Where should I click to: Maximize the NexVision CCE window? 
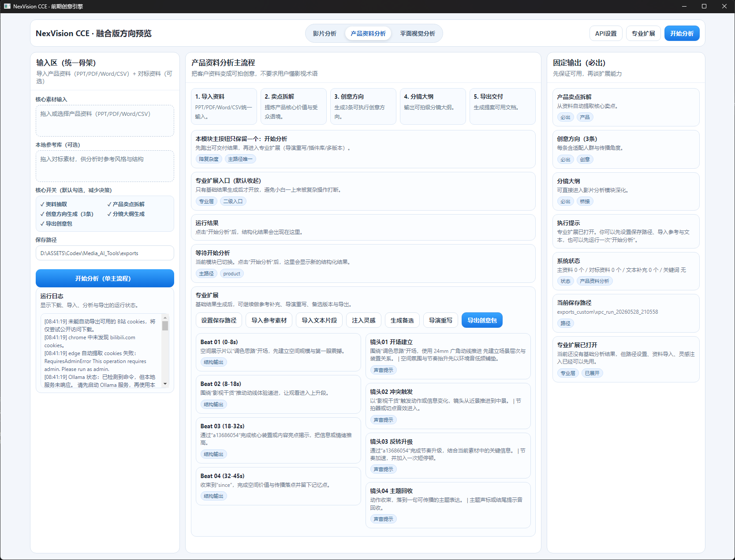coord(704,6)
